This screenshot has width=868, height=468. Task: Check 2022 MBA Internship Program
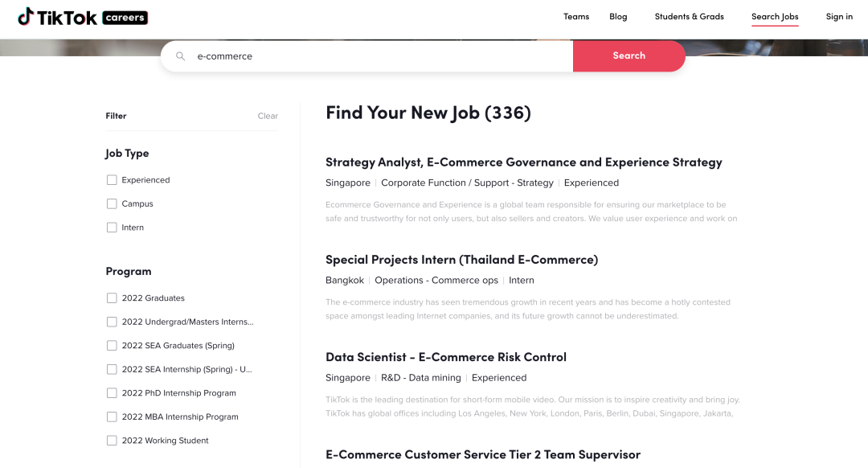click(x=112, y=417)
